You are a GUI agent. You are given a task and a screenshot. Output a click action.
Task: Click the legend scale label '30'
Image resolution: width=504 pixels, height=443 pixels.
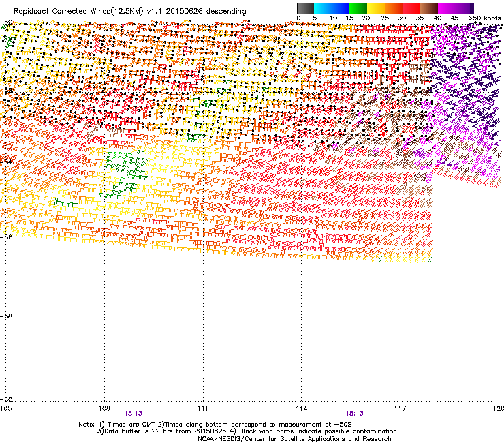[x=402, y=18]
